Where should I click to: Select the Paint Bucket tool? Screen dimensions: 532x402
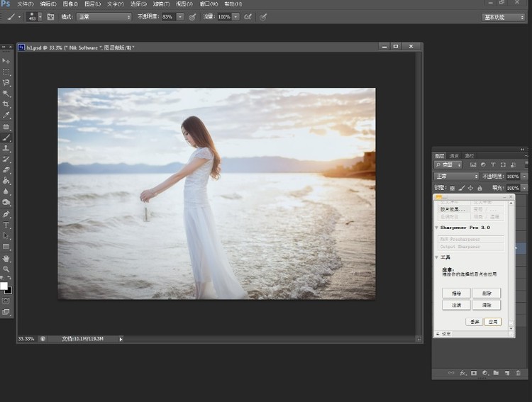coord(6,181)
